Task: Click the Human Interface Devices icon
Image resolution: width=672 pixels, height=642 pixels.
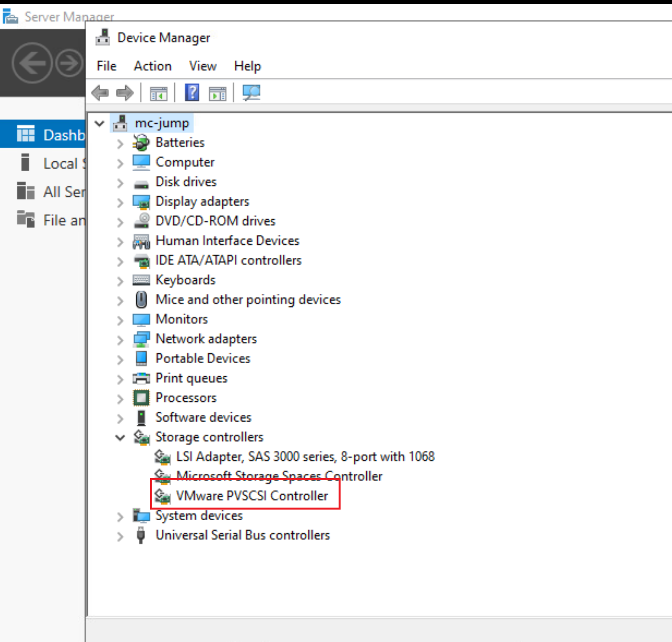Action: (x=141, y=241)
